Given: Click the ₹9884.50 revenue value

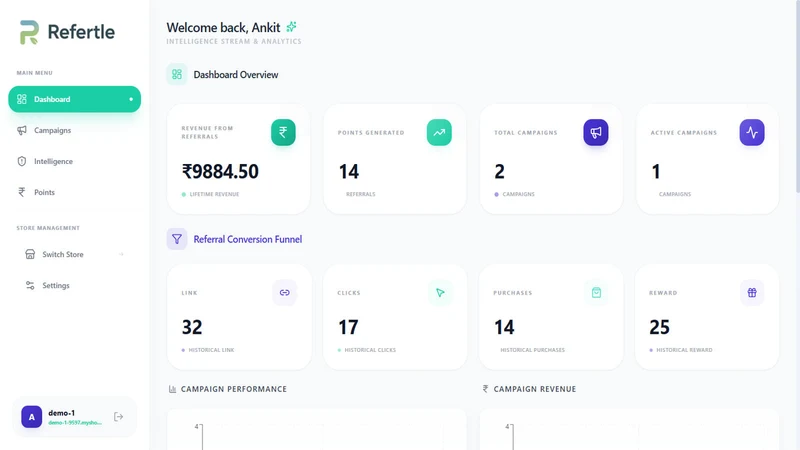Looking at the screenshot, I should (220, 171).
